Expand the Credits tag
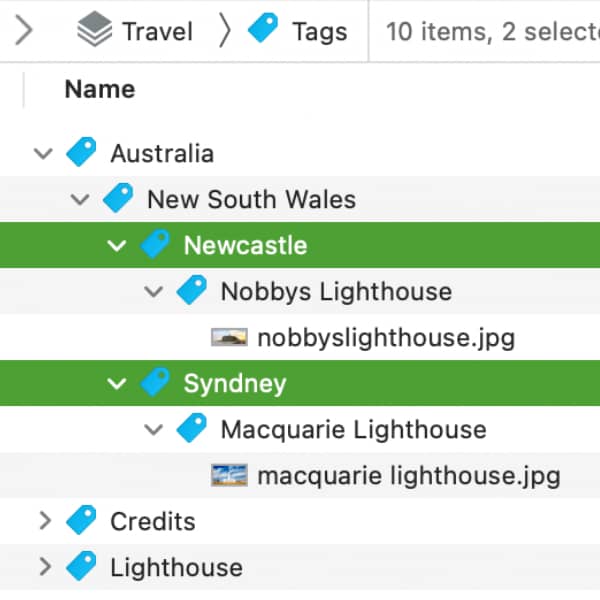 click(x=46, y=521)
